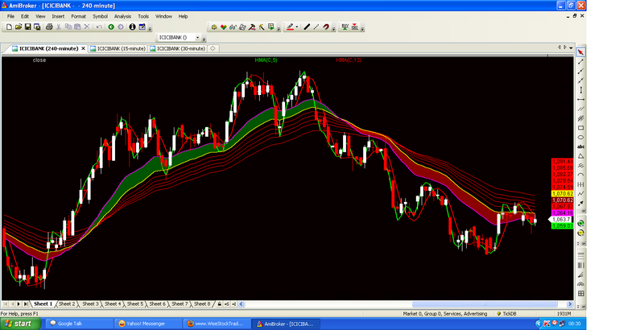Viewport: 644px width, 330px height.
Task: Open the Tools menu
Action: click(x=143, y=16)
